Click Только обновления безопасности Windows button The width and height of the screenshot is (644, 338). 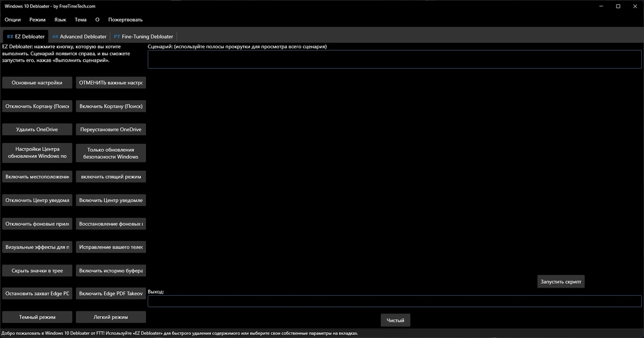pyautogui.click(x=111, y=152)
